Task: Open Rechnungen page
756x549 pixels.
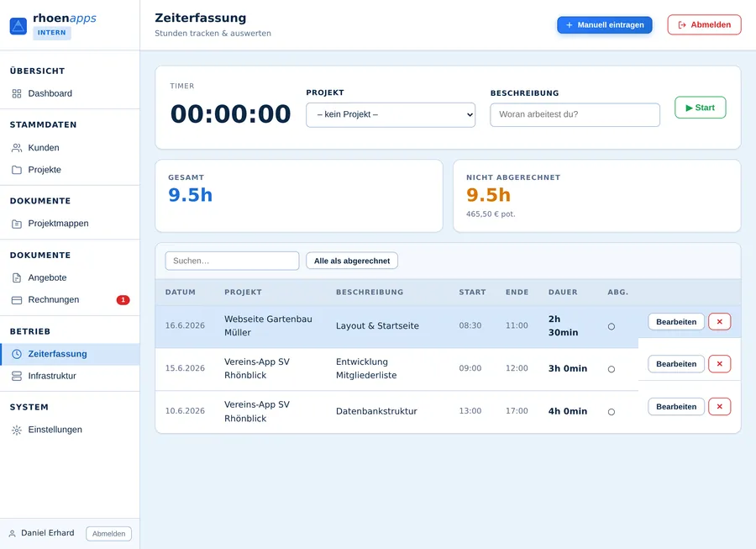Action: point(70,300)
